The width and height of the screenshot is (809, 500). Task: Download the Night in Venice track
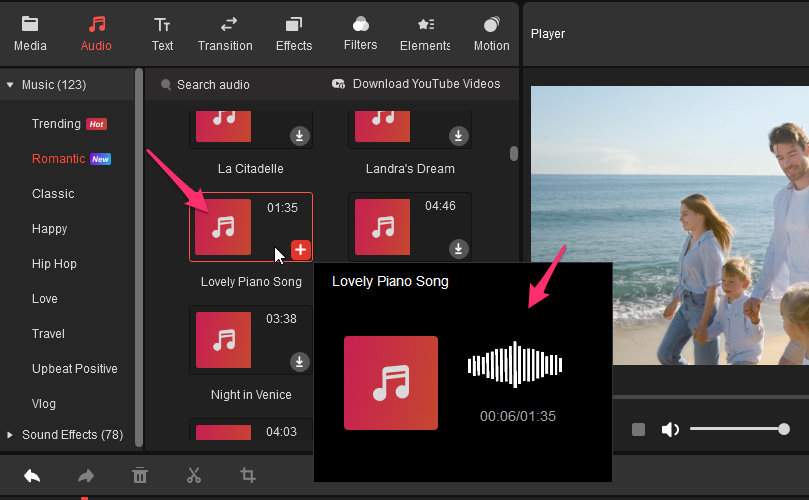[299, 361]
